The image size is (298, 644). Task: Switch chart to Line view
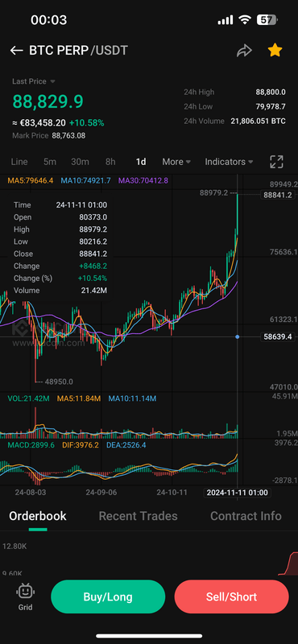click(x=19, y=162)
